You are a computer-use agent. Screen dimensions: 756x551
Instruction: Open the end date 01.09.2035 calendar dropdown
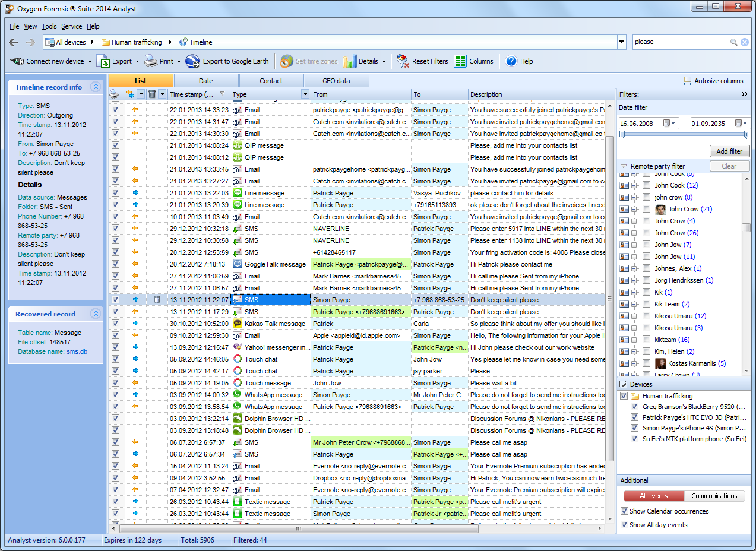click(742, 123)
